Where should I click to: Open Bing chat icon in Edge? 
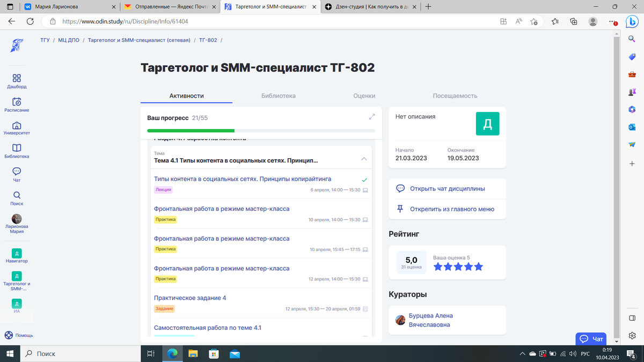pos(632,21)
